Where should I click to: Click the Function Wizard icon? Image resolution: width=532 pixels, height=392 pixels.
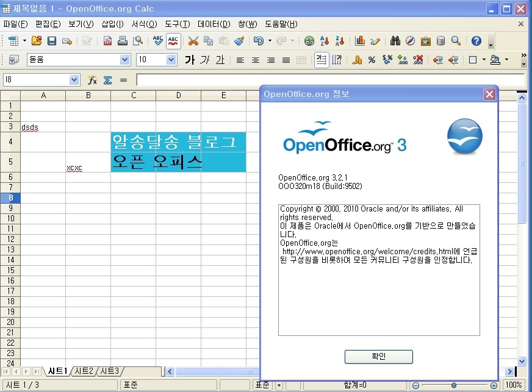coord(92,80)
